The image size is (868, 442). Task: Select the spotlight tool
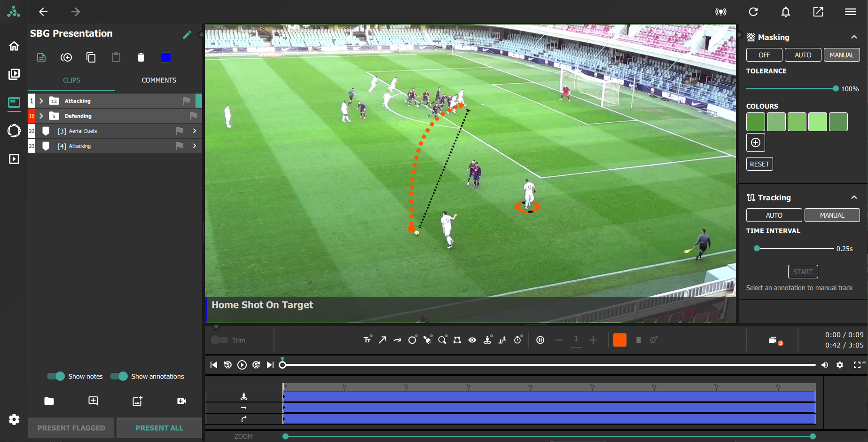pos(428,339)
